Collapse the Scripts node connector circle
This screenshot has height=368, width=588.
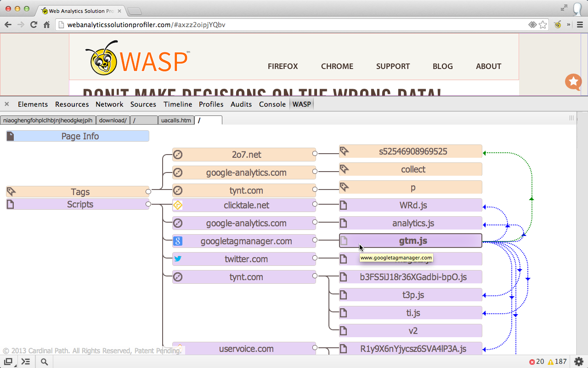[x=148, y=204]
